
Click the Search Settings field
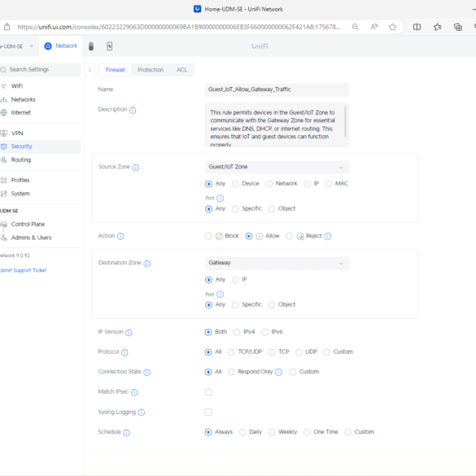(41, 69)
